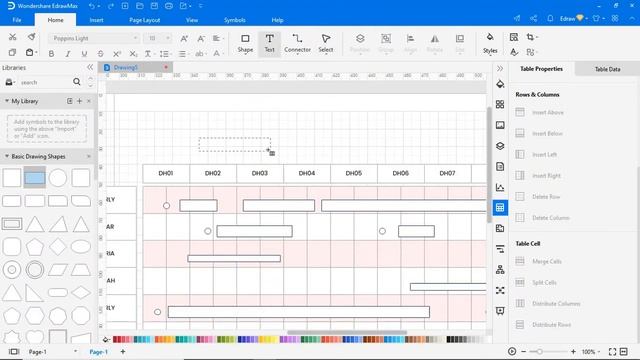Image resolution: width=640 pixels, height=360 pixels.
Task: Collapse the right properties panel
Action: click(500, 69)
